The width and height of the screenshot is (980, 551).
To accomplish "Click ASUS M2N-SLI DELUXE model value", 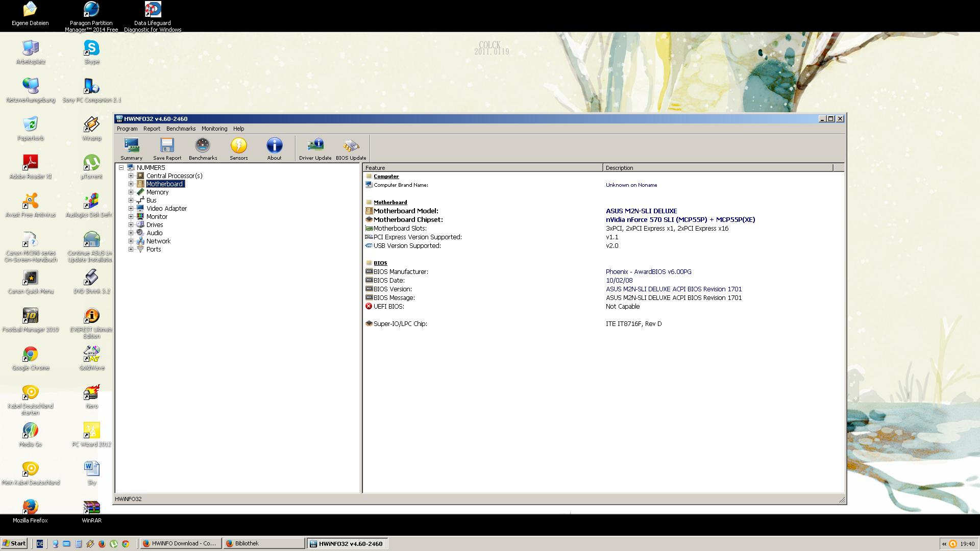I will pyautogui.click(x=641, y=211).
